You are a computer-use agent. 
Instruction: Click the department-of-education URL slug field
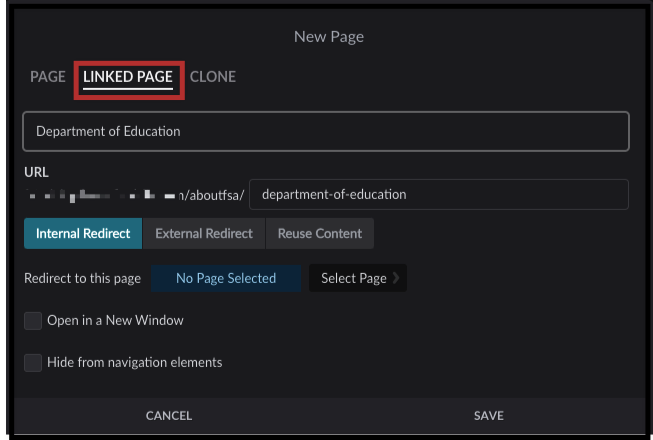(438, 194)
